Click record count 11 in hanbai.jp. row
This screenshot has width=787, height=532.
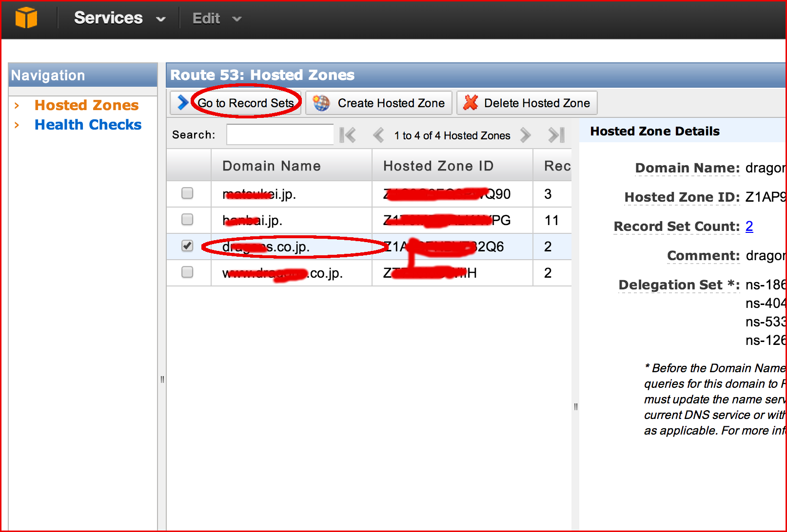551,220
